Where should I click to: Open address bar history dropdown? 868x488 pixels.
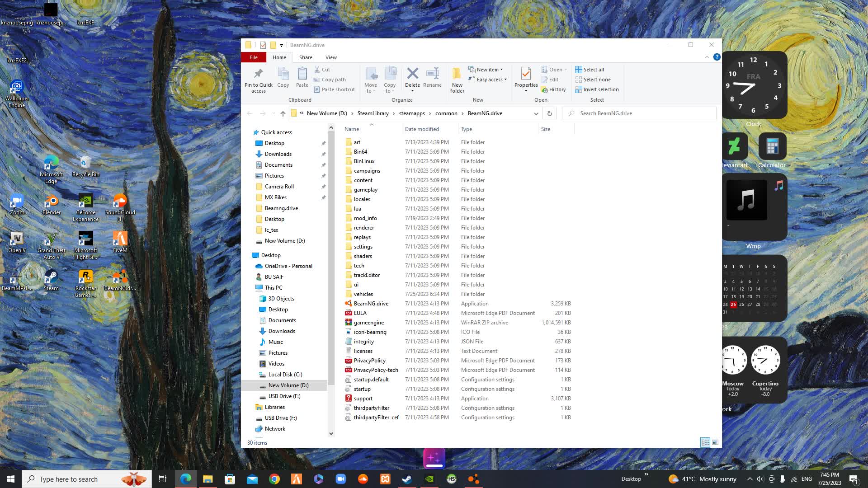coord(536,113)
